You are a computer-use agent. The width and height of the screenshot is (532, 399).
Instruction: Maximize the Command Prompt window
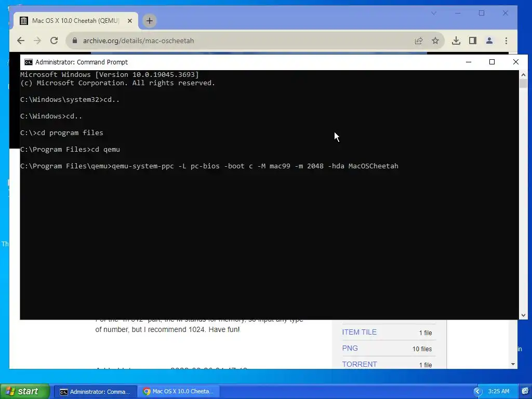pyautogui.click(x=492, y=62)
